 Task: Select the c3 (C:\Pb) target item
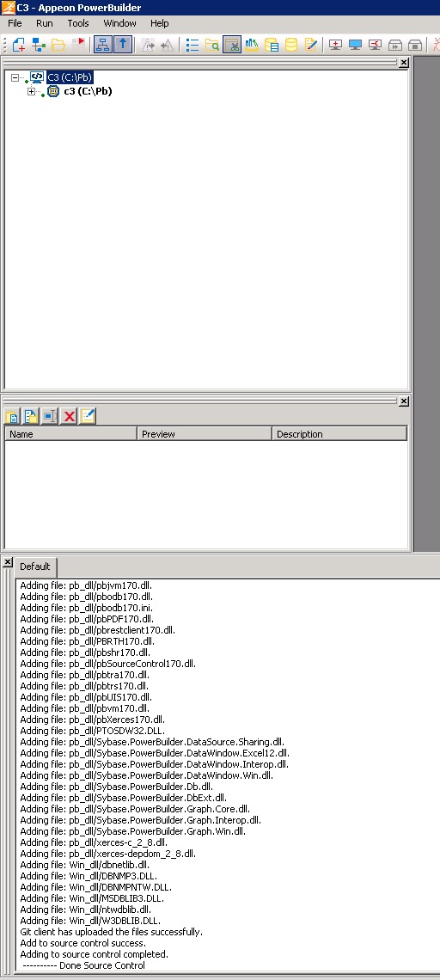click(88, 91)
